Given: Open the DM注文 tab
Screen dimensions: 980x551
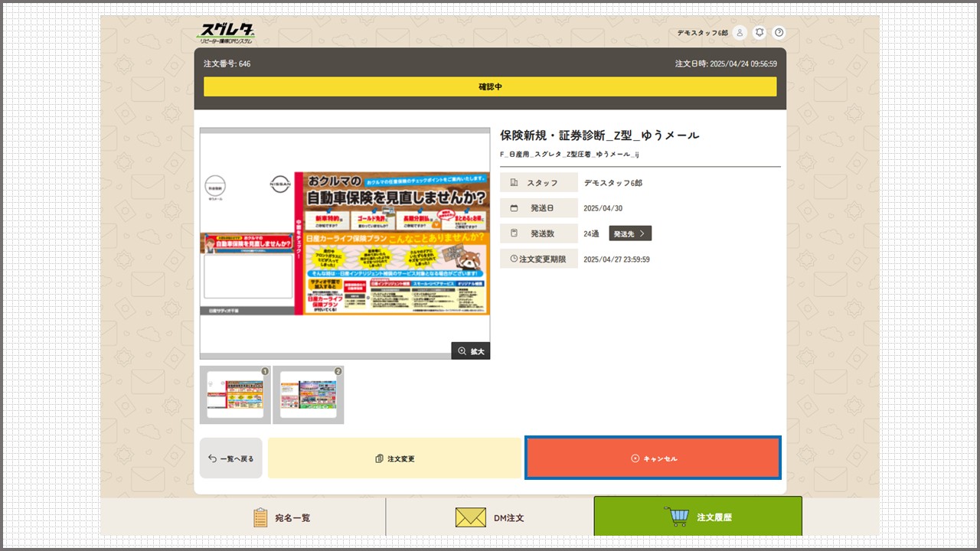Looking at the screenshot, I should pos(490,517).
